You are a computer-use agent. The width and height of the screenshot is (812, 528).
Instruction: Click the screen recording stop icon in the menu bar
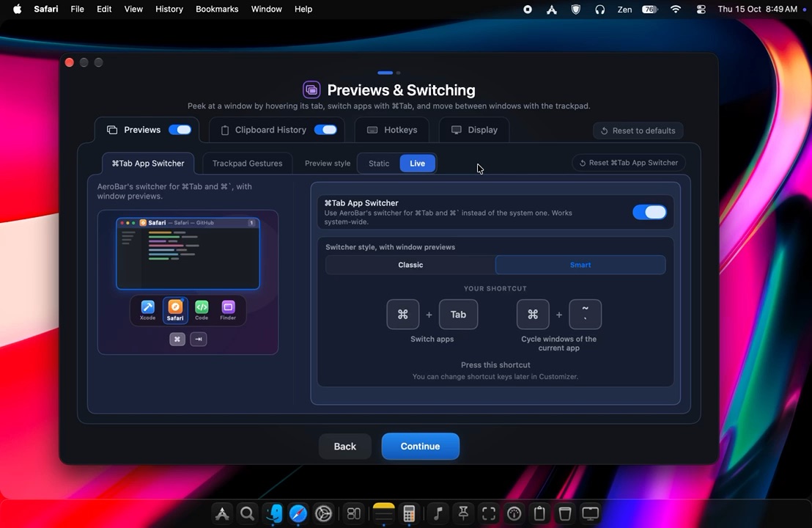tap(527, 10)
